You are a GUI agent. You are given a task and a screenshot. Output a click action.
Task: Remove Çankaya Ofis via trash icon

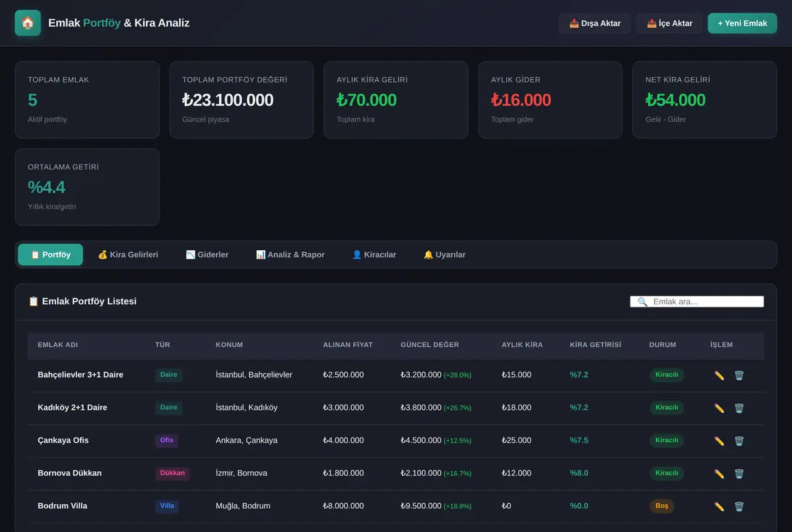pos(739,440)
